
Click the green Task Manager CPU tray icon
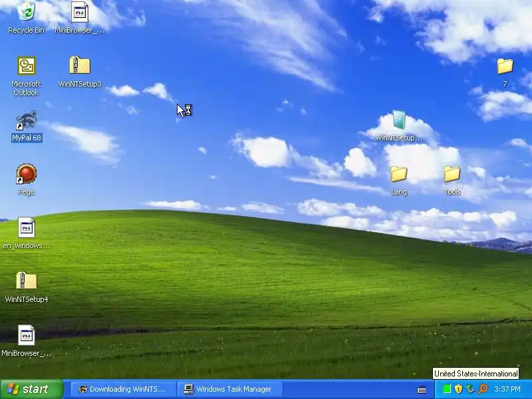[x=447, y=389]
